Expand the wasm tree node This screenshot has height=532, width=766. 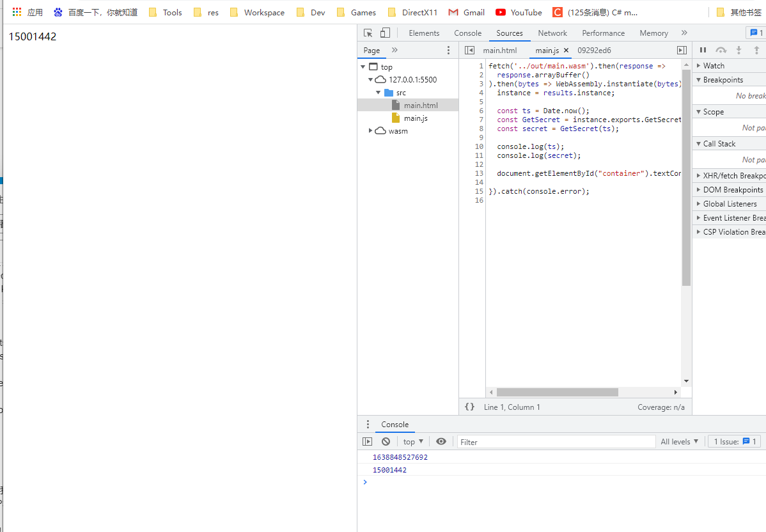371,131
